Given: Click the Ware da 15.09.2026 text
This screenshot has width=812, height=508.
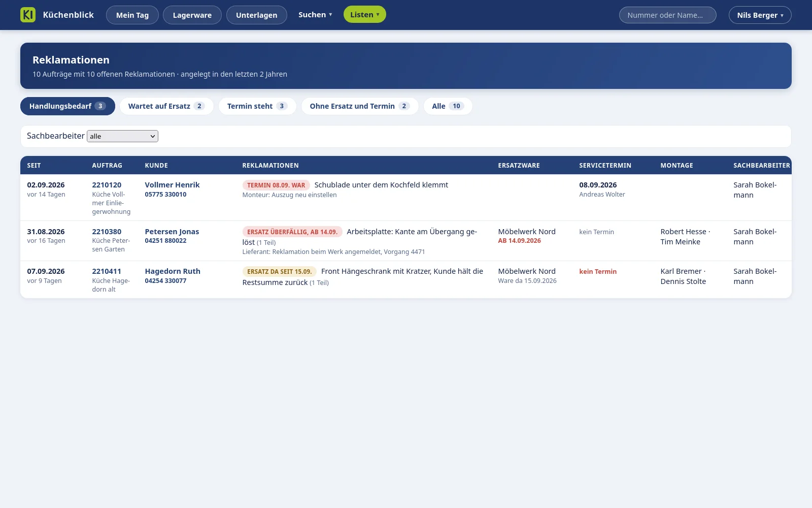Looking at the screenshot, I should point(527,281).
